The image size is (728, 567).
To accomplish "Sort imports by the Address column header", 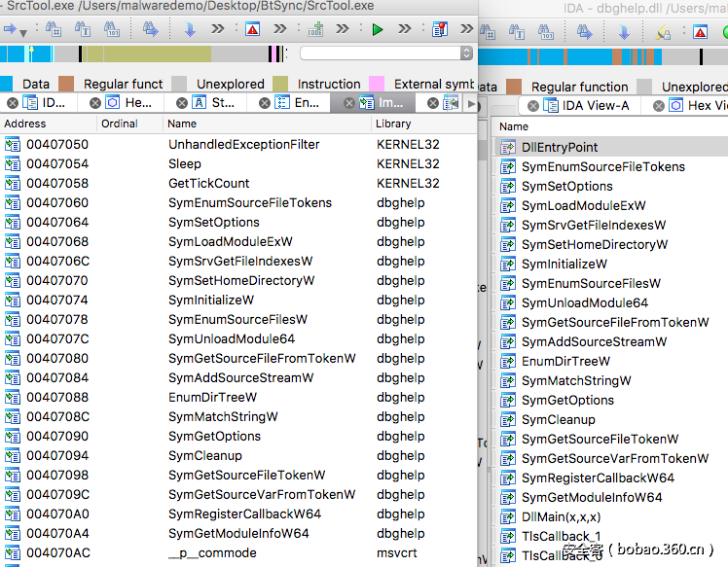I will 25,124.
